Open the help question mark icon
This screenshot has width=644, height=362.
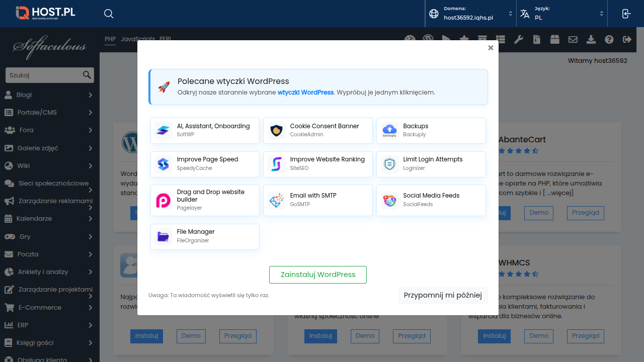tap(609, 39)
